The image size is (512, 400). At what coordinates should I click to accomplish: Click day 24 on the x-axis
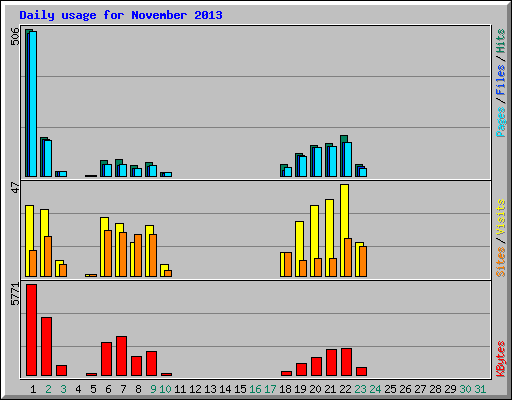coord(375,389)
